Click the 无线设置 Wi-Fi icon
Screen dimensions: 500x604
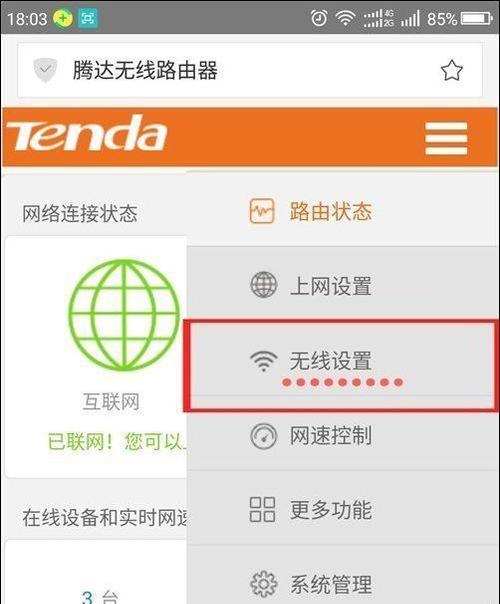(x=263, y=361)
